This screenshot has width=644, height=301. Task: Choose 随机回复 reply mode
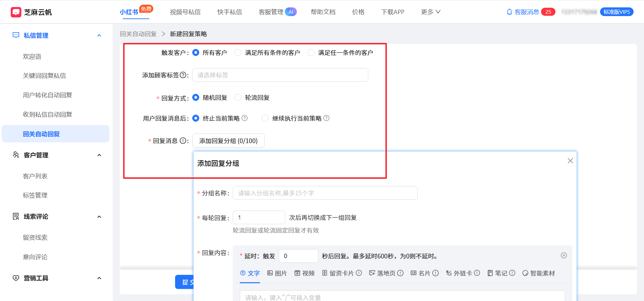[x=196, y=98]
